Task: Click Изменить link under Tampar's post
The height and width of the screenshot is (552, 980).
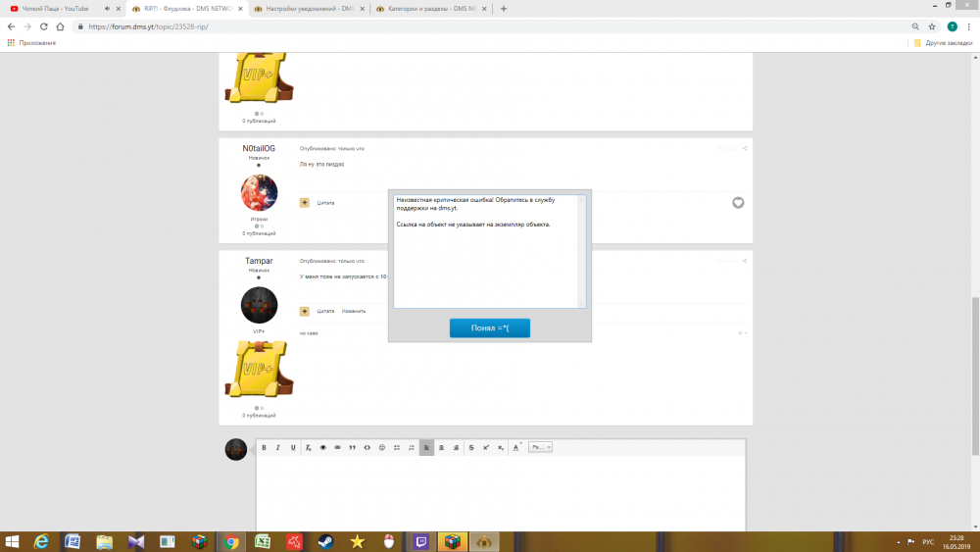Action: (354, 311)
